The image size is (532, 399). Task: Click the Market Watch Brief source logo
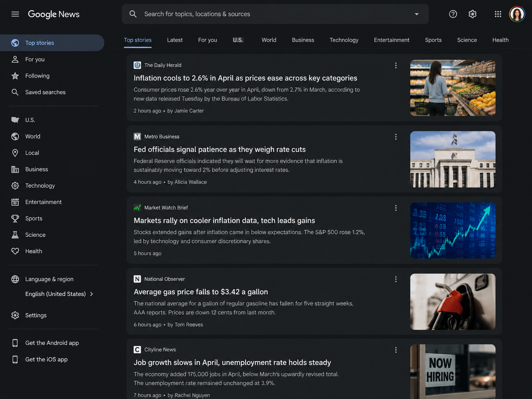pos(137,208)
